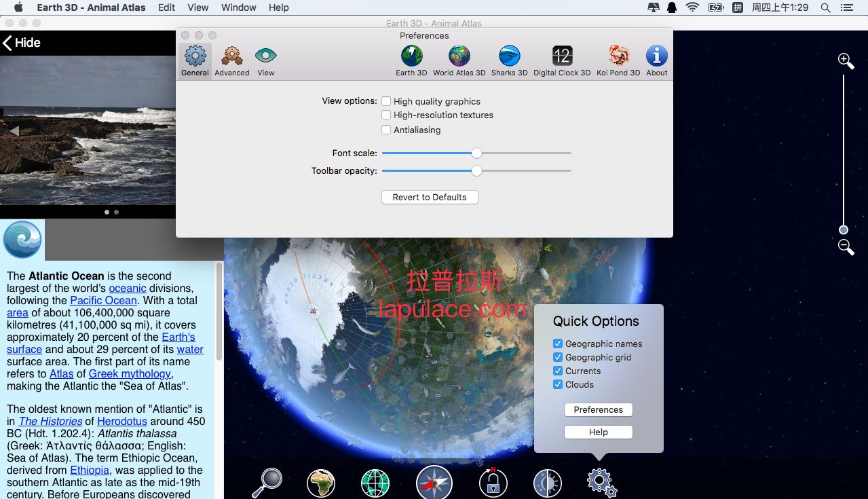Open the Sharks 3D app icon

coord(509,61)
